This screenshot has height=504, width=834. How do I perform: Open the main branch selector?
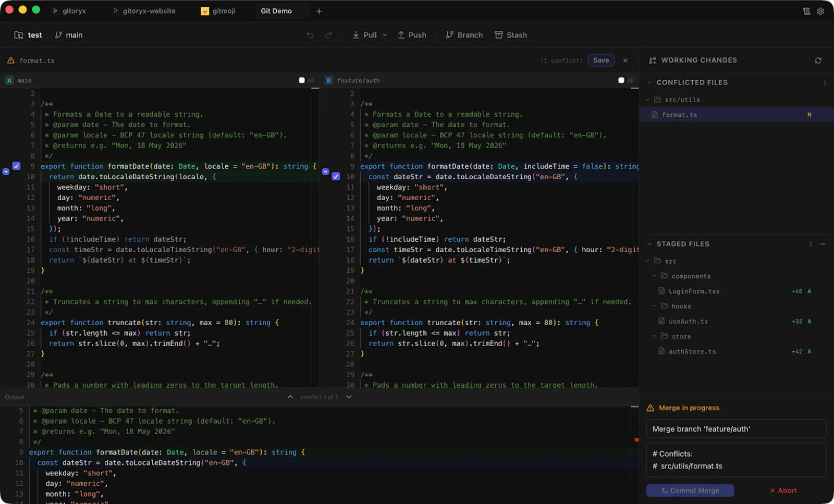(x=69, y=35)
